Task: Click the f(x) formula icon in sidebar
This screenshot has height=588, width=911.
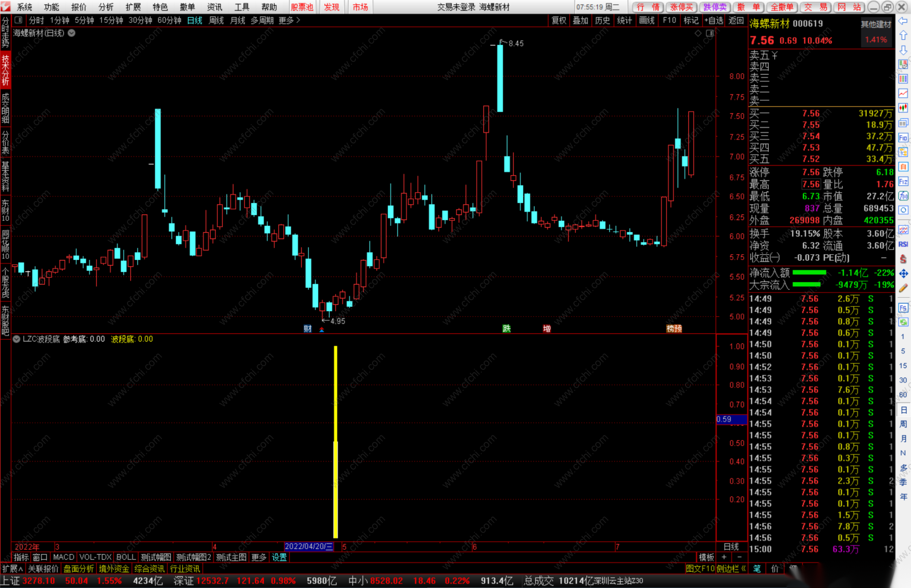Action: (x=903, y=196)
